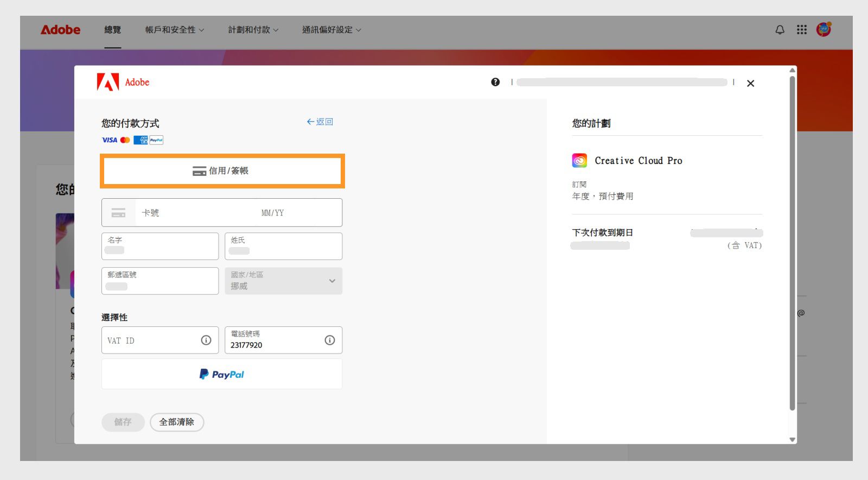Click the 返回 back link
This screenshot has height=480, width=868.
(320, 122)
